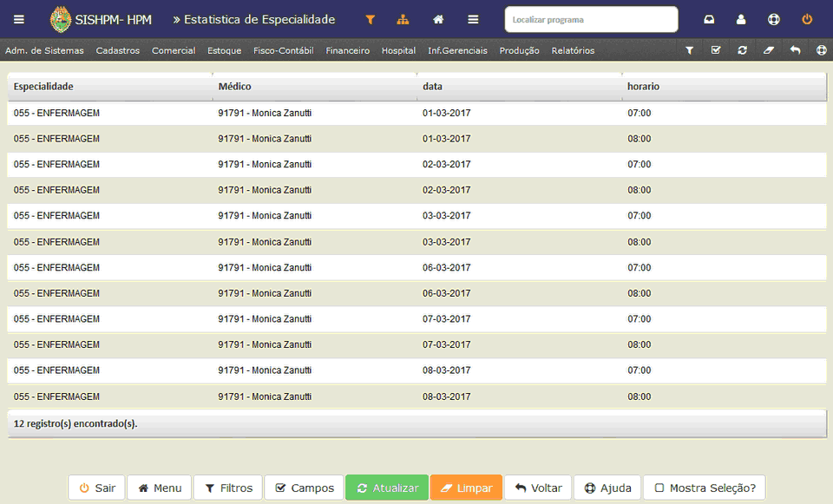The image size is (833, 504).
Task: Open the list menu icon next to home
Action: 473,20
